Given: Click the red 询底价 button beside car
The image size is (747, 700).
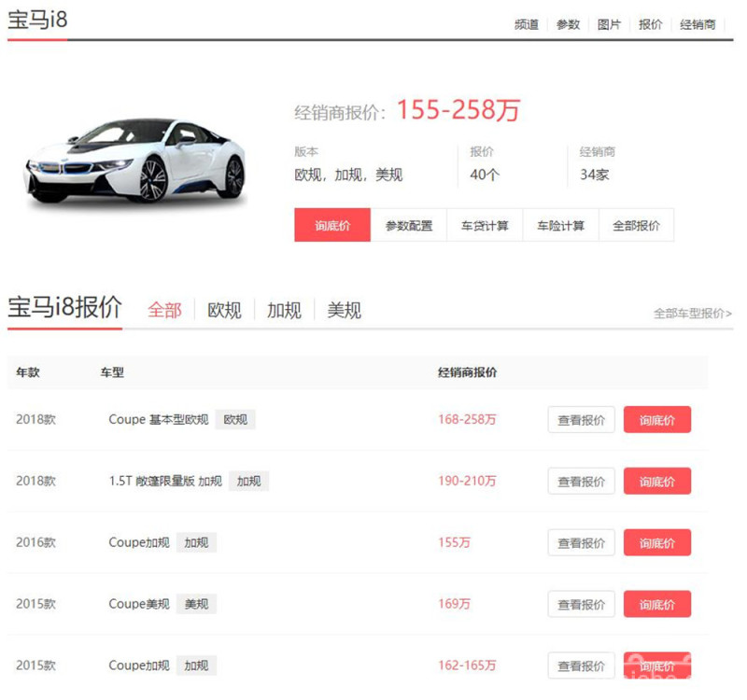Looking at the screenshot, I should pos(332,225).
